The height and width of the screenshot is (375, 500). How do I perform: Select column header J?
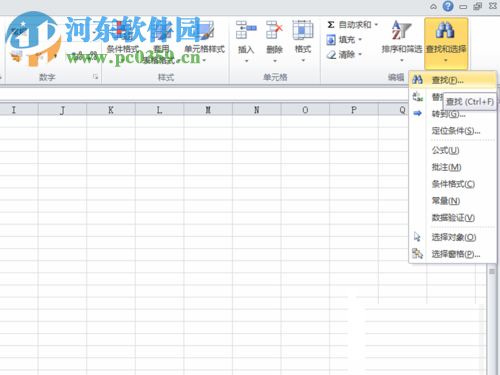[62, 110]
